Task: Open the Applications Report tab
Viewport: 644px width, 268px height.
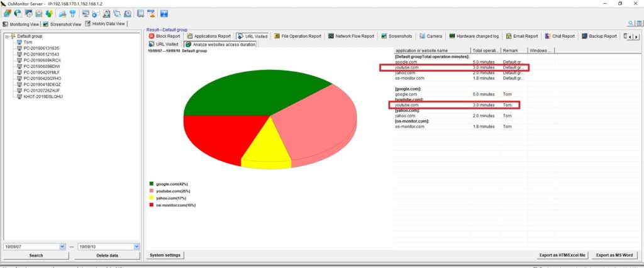Action: pos(209,36)
